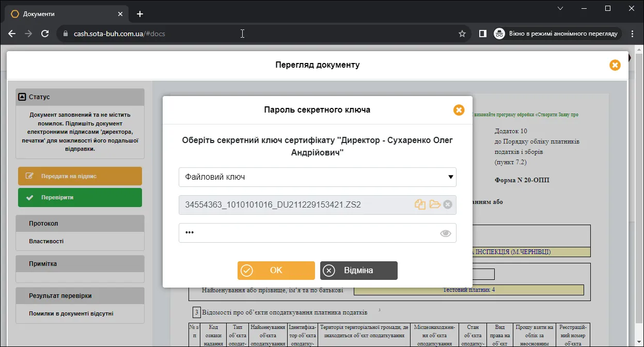Click the 'Тестовий платник 4' field
644x347 pixels.
pos(469,290)
